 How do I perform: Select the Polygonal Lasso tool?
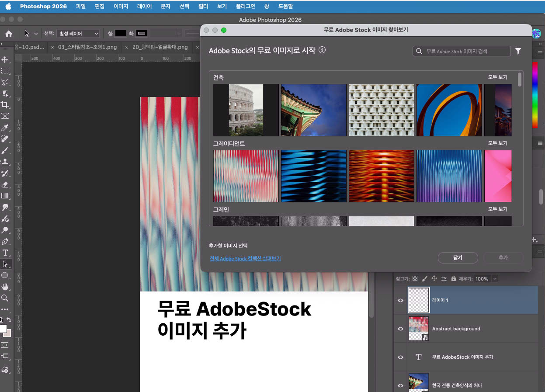[x=5, y=82]
